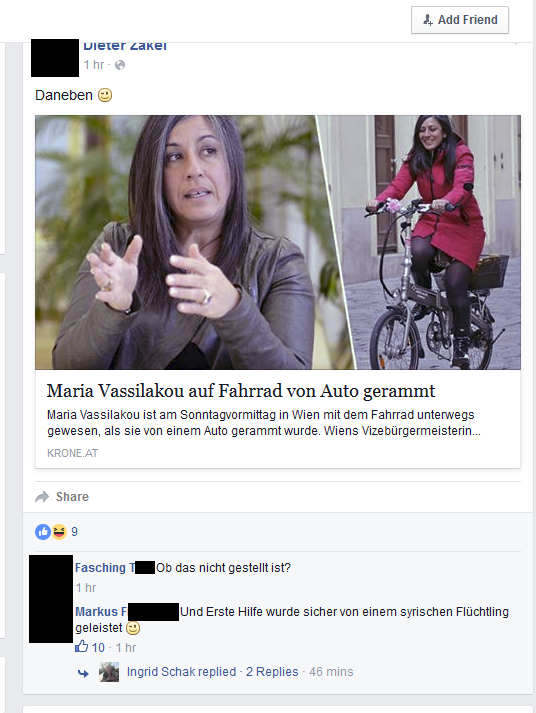
Task: View the 9 reactions count
Action: pyautogui.click(x=75, y=532)
